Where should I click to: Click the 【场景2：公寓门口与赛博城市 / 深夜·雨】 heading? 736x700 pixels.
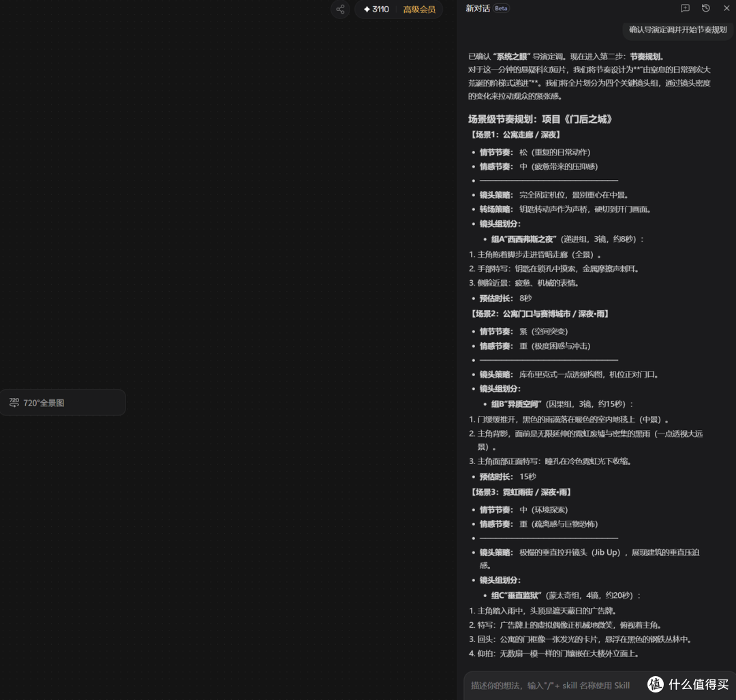point(538,314)
